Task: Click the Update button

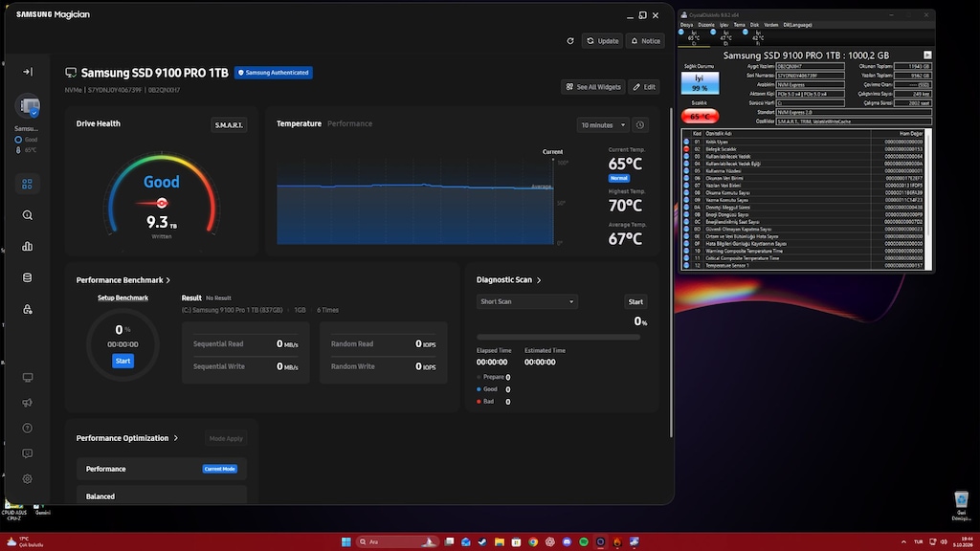Action: point(603,41)
